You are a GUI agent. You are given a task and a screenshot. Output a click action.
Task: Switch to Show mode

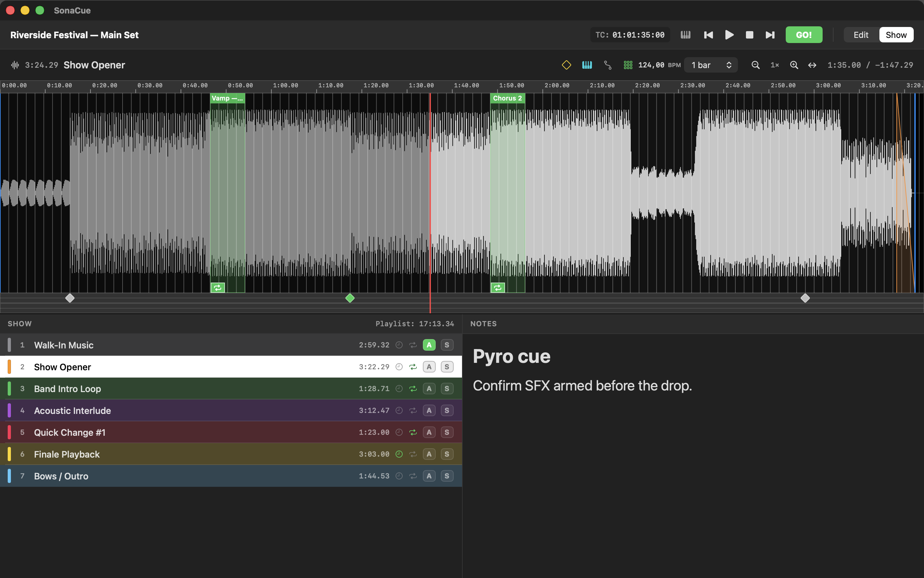click(896, 35)
